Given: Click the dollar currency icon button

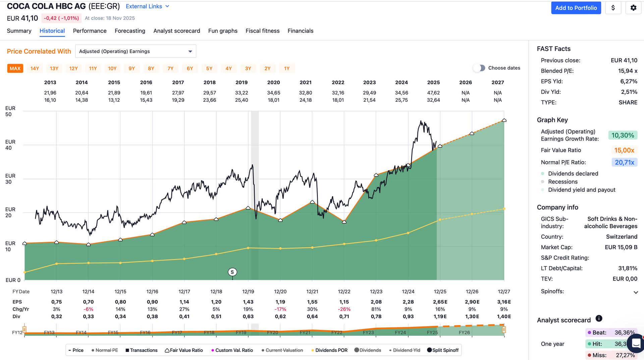Looking at the screenshot, I should coord(613,8).
